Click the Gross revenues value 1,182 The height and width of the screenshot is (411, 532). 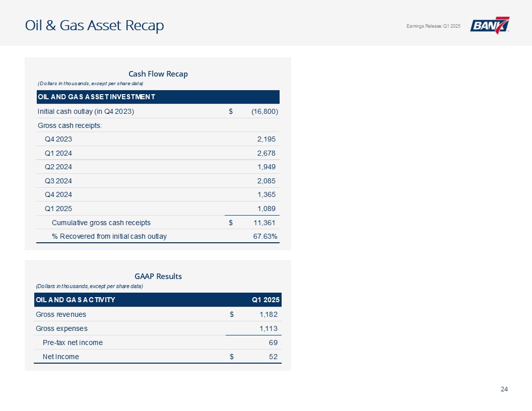(x=268, y=314)
